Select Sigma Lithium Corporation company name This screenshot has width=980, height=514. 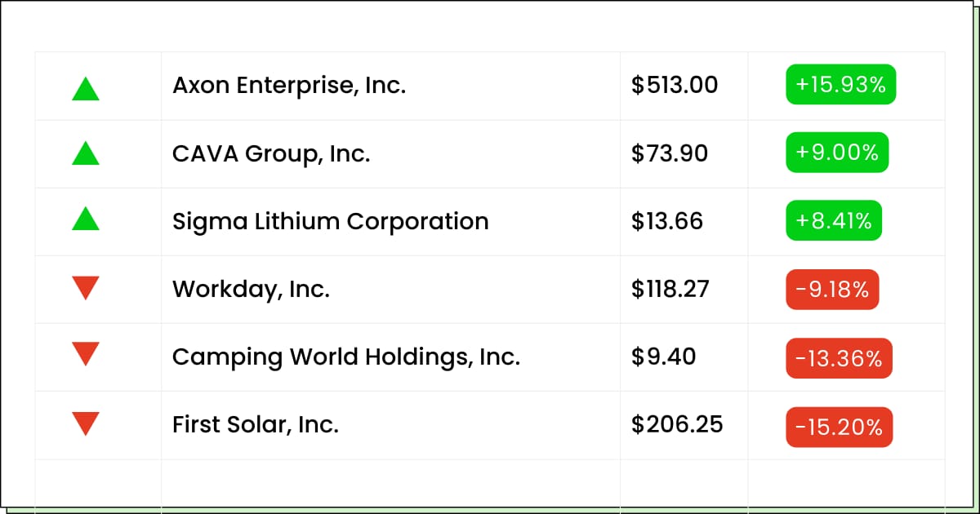pos(331,221)
